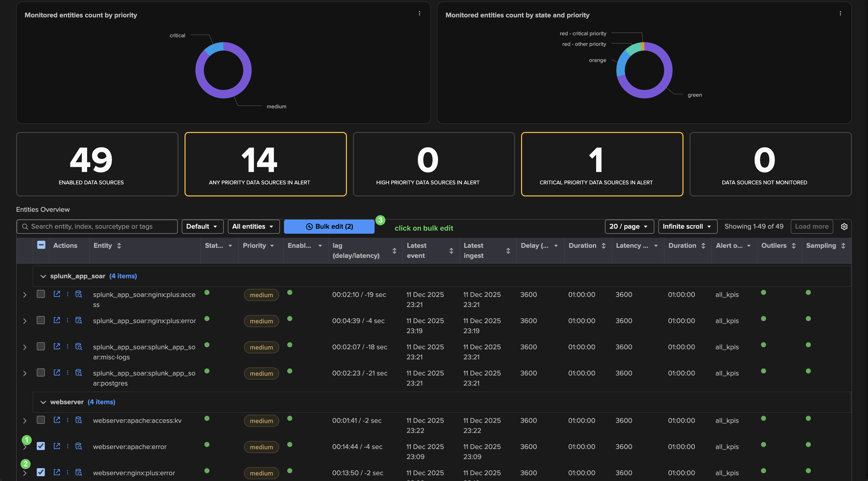Open options menu of state and priority chart

pyautogui.click(x=840, y=14)
